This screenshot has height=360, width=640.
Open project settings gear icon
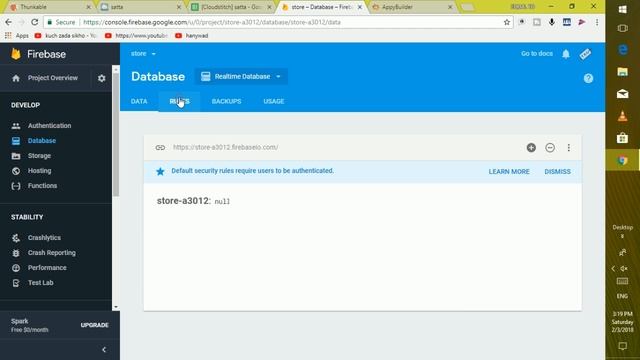(x=102, y=78)
